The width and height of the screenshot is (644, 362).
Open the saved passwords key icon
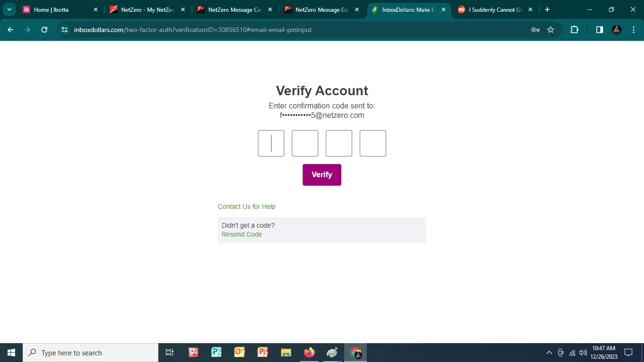coord(535,30)
